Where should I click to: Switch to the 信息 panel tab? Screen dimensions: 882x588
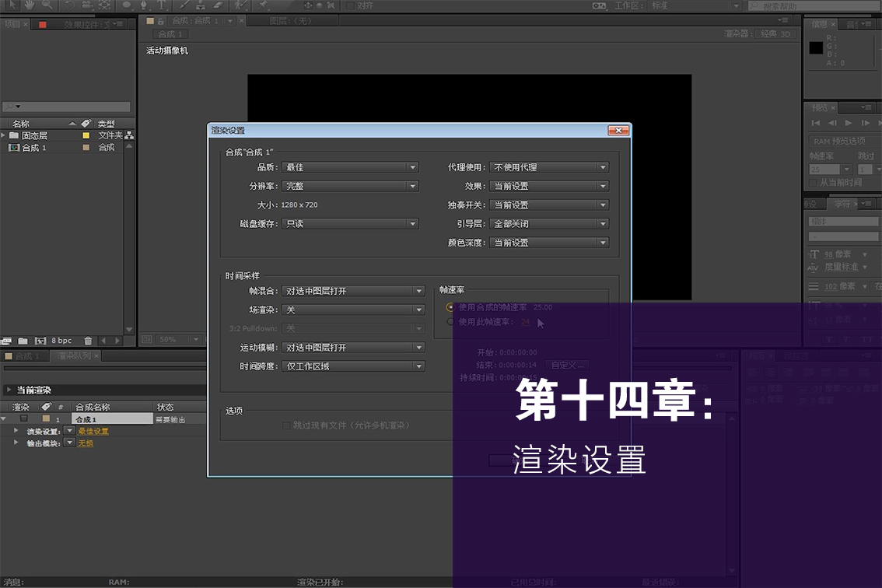click(819, 24)
